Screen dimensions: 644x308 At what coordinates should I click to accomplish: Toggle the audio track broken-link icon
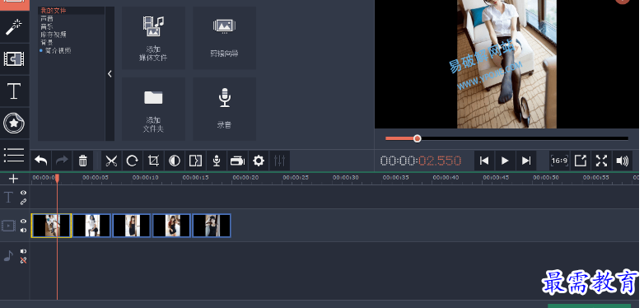click(23, 260)
